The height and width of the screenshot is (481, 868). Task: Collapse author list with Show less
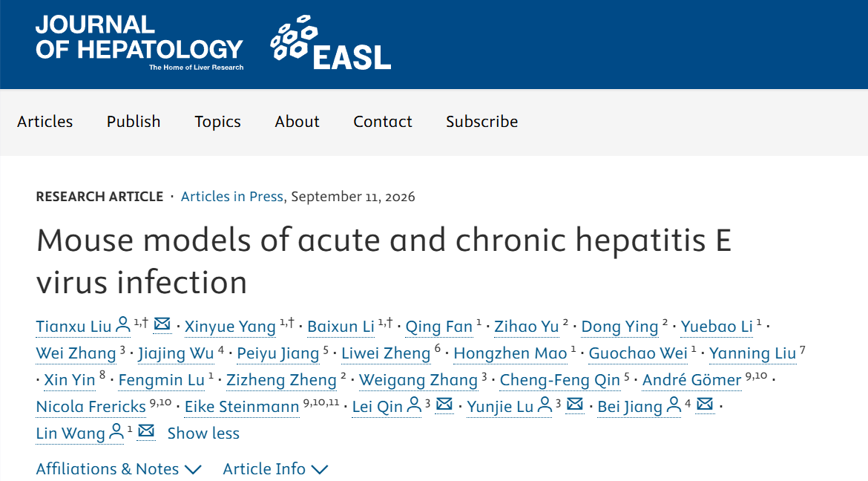pyautogui.click(x=203, y=433)
